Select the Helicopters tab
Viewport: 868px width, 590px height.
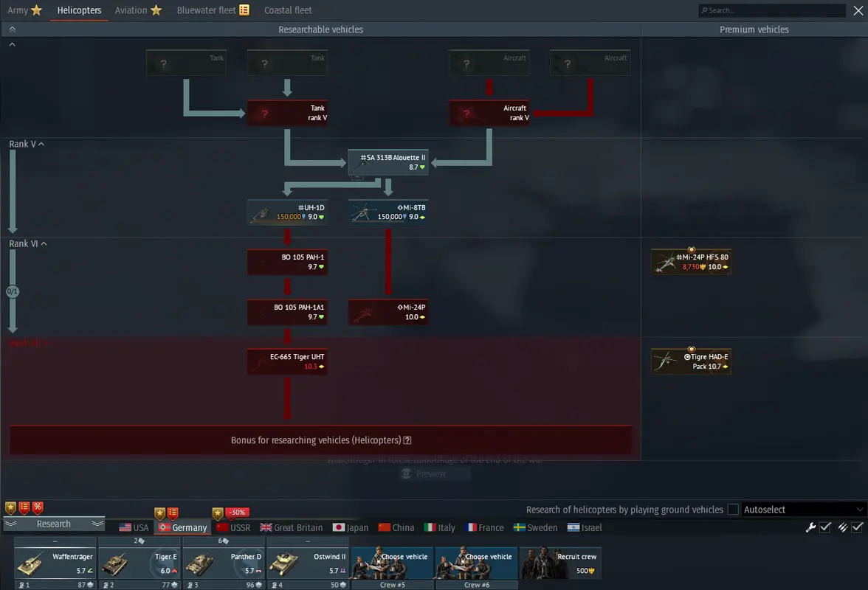[x=79, y=10]
